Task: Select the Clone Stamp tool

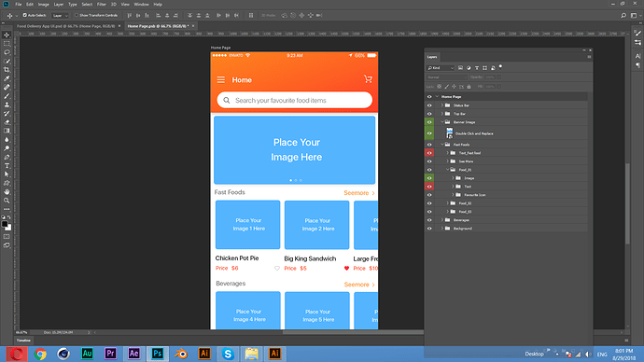Action: pyautogui.click(x=7, y=104)
